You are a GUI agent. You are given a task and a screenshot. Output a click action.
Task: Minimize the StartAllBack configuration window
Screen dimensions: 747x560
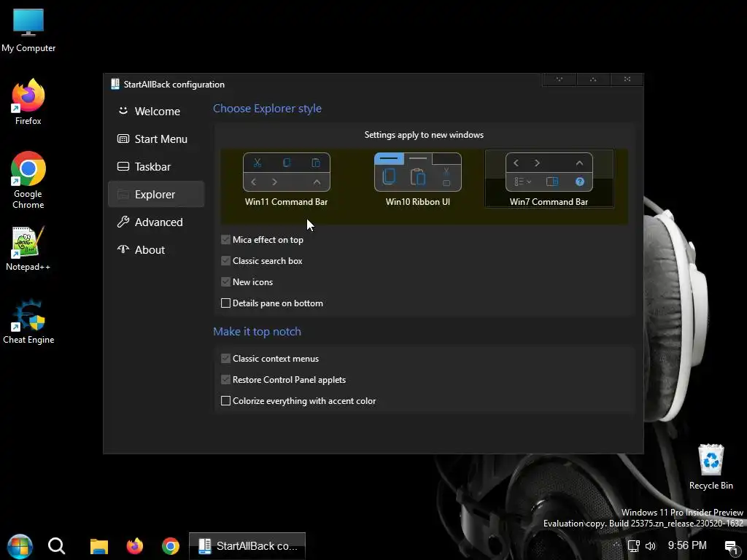pos(560,79)
